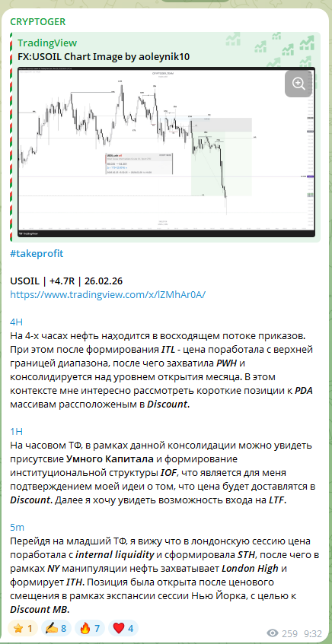Click the CRYPTOGER channel name
Image resolution: width=332 pixels, height=644 pixels.
pos(38,22)
